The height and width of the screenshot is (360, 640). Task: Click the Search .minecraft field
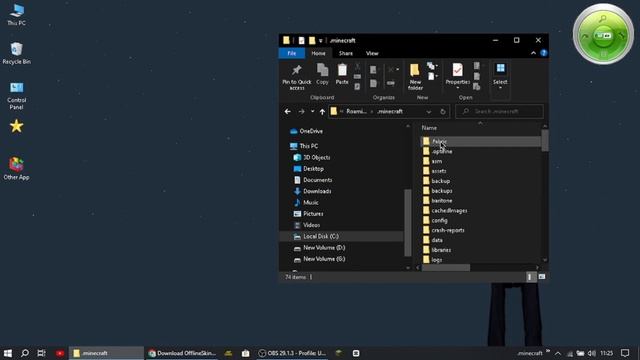click(x=499, y=111)
